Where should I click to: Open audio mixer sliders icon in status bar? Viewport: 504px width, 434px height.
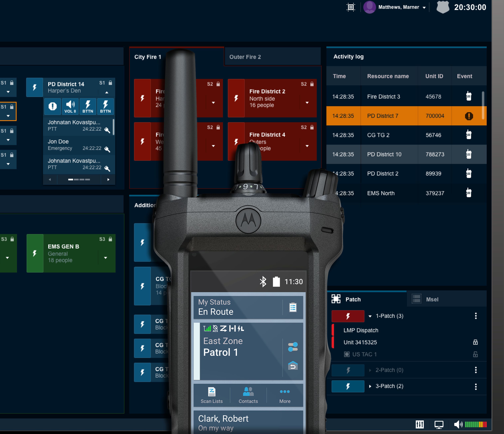click(x=420, y=425)
